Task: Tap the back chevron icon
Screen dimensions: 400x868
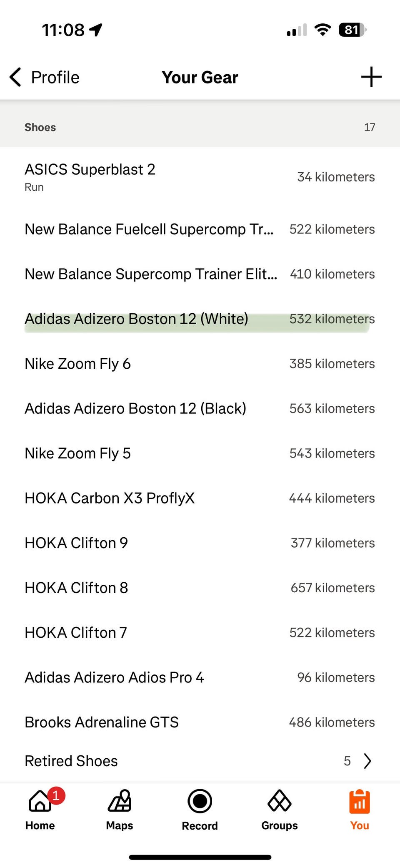Action: tap(15, 77)
